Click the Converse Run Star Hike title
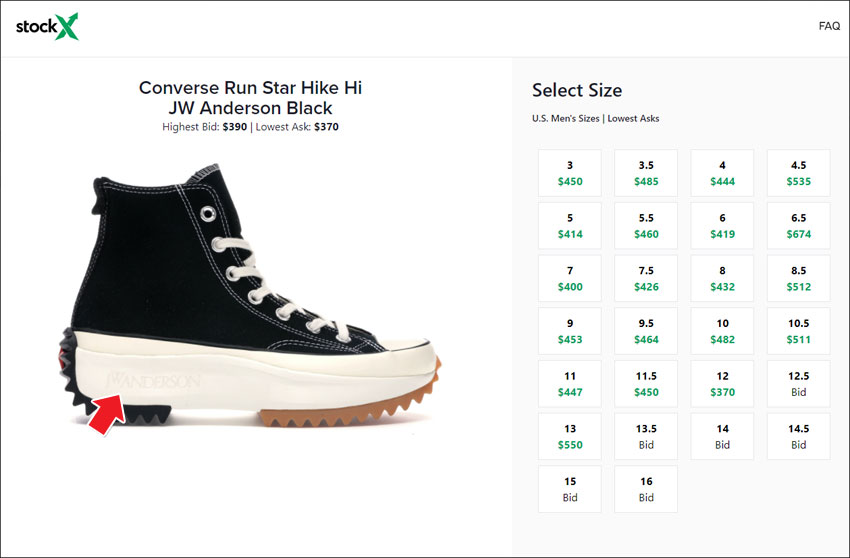 [x=250, y=98]
